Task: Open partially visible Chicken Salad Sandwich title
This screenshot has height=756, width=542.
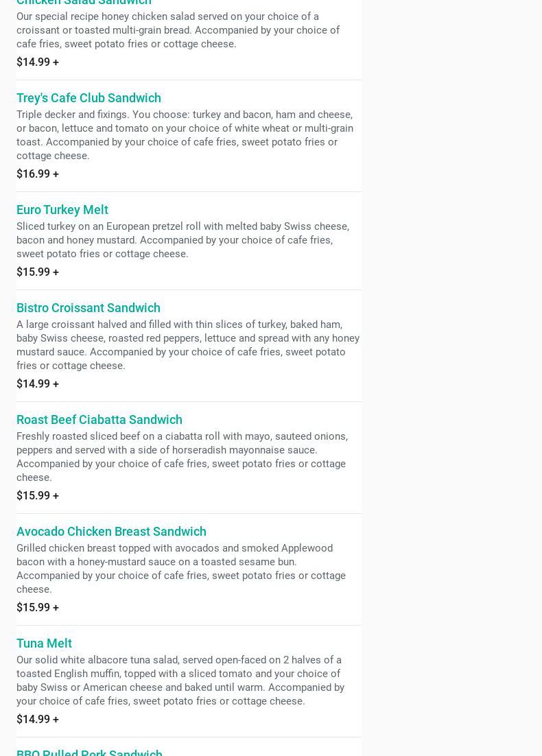Action: 84,3
